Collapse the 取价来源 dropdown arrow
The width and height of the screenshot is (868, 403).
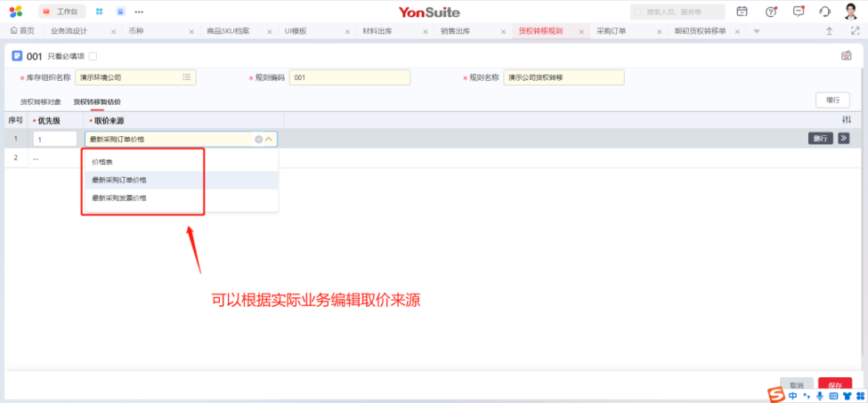tap(269, 139)
